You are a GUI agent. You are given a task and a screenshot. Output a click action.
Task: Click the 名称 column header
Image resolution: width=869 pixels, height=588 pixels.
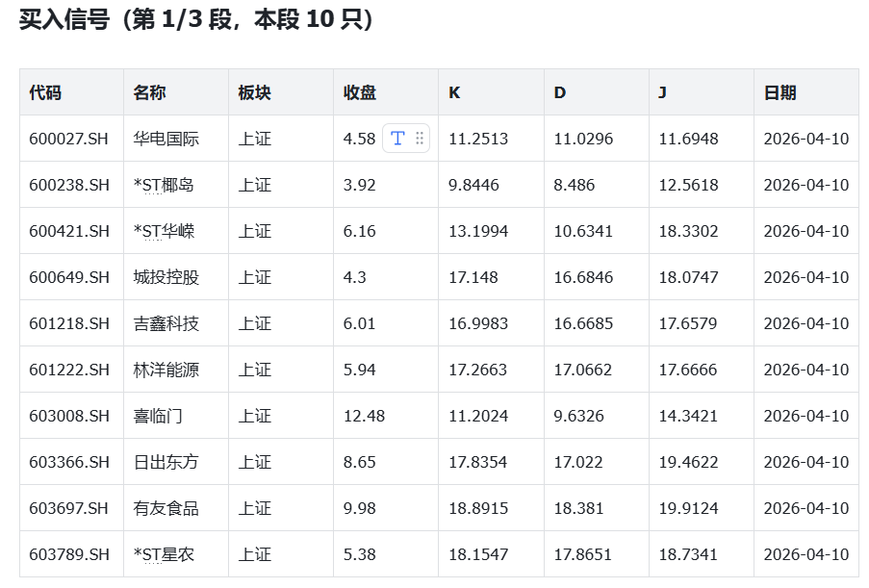coord(150,92)
